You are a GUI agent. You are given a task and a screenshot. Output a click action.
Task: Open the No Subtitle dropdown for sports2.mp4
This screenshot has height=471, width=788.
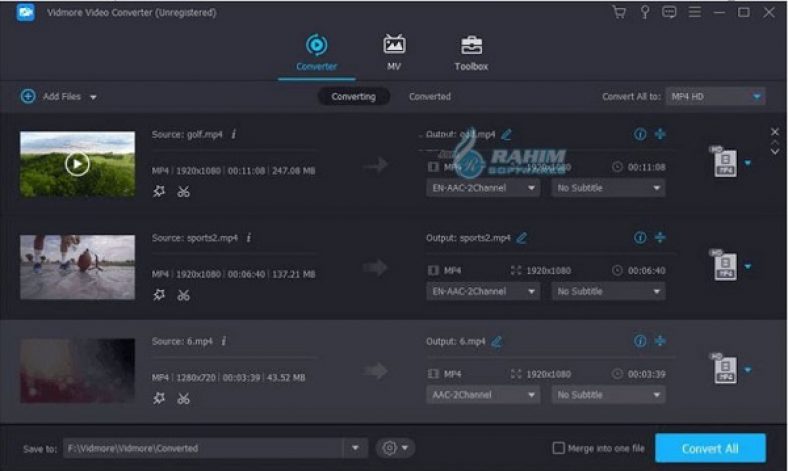[608, 292]
